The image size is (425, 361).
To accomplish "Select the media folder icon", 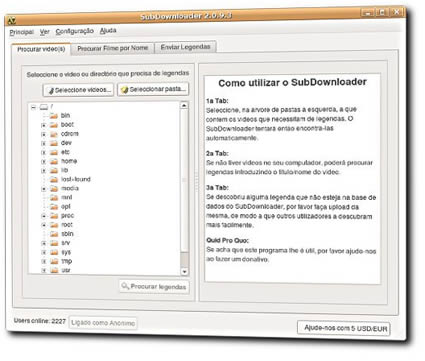I will coord(54,189).
